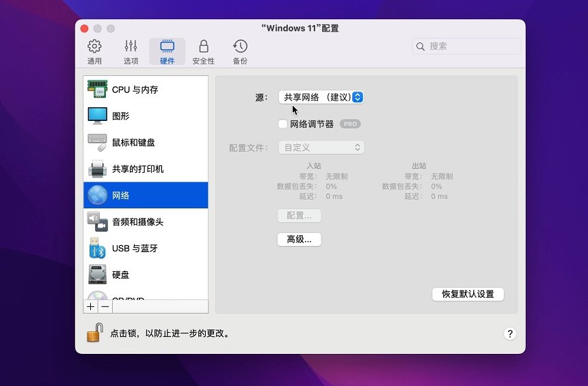Open the 安全性 (Security) lock tab
The image size is (588, 386).
[x=203, y=52]
